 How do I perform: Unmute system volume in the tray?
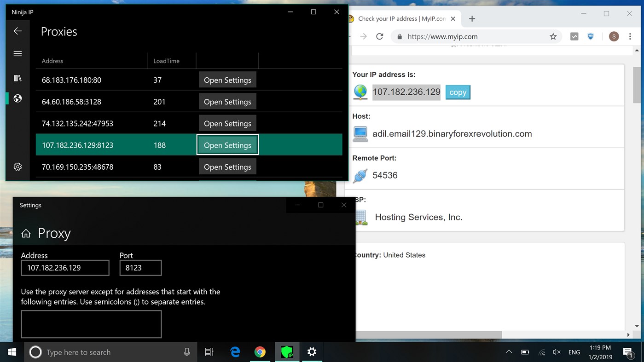[556, 351]
